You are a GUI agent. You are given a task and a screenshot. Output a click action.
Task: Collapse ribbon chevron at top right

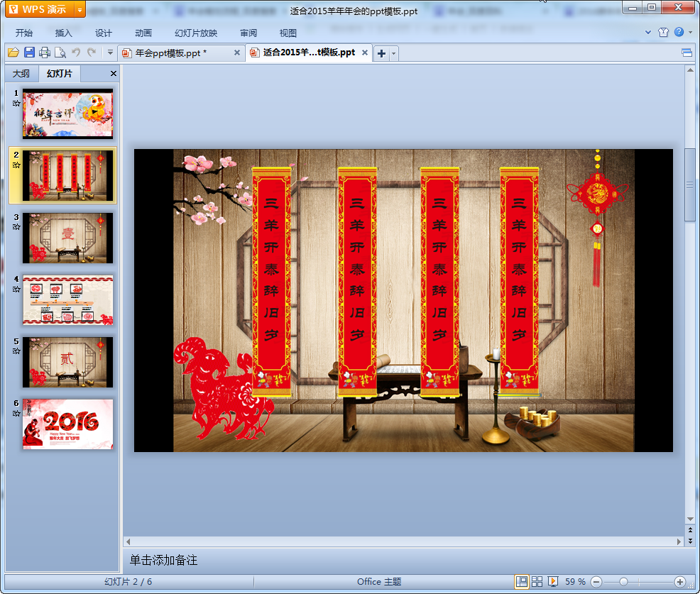[x=648, y=32]
